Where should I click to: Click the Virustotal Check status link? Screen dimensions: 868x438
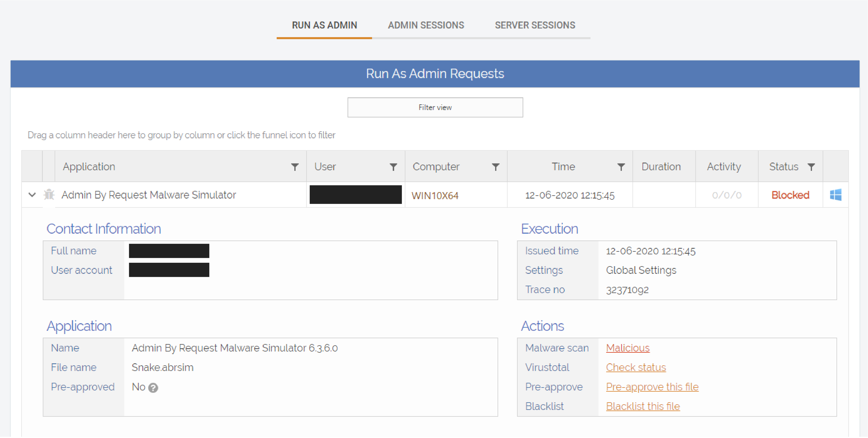(636, 368)
